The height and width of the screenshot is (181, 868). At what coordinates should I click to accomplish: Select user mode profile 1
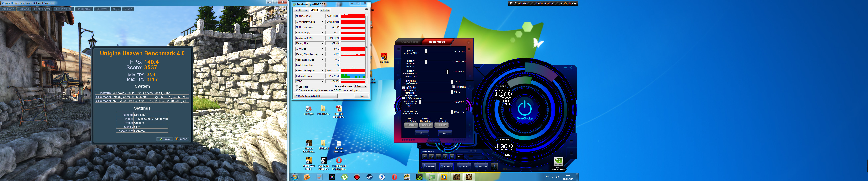pos(425,157)
